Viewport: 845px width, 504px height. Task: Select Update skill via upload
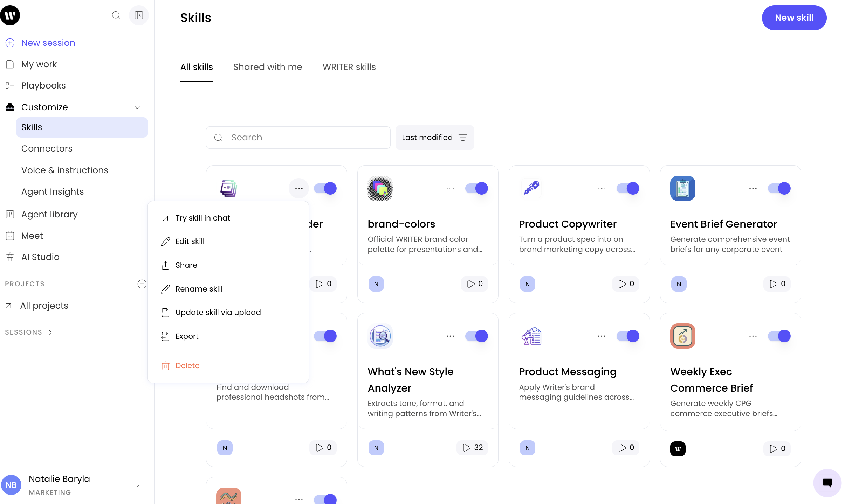click(x=228, y=313)
